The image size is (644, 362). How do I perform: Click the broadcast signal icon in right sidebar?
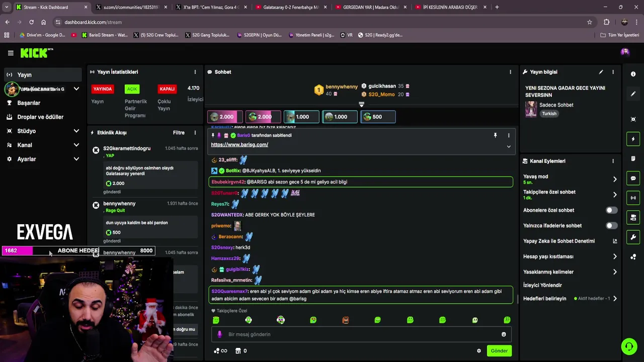click(633, 198)
